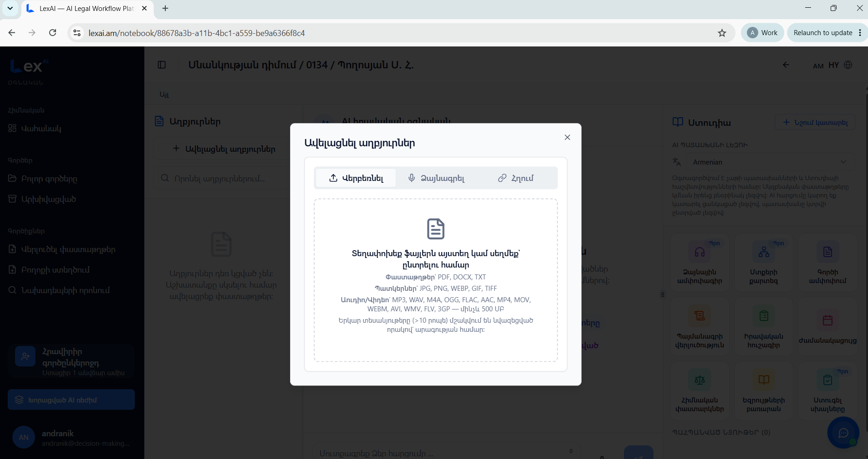Viewport: 868px width, 459px height.
Task: Open Ստուգել սխալները check errors card
Action: 827,391
